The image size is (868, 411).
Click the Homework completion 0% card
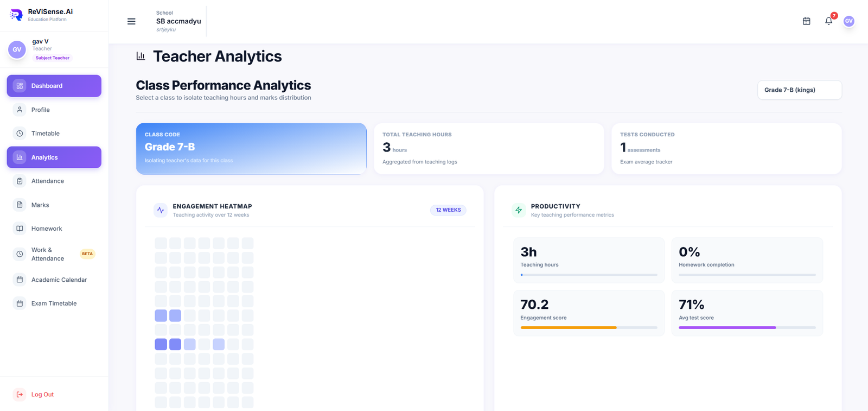tap(747, 260)
